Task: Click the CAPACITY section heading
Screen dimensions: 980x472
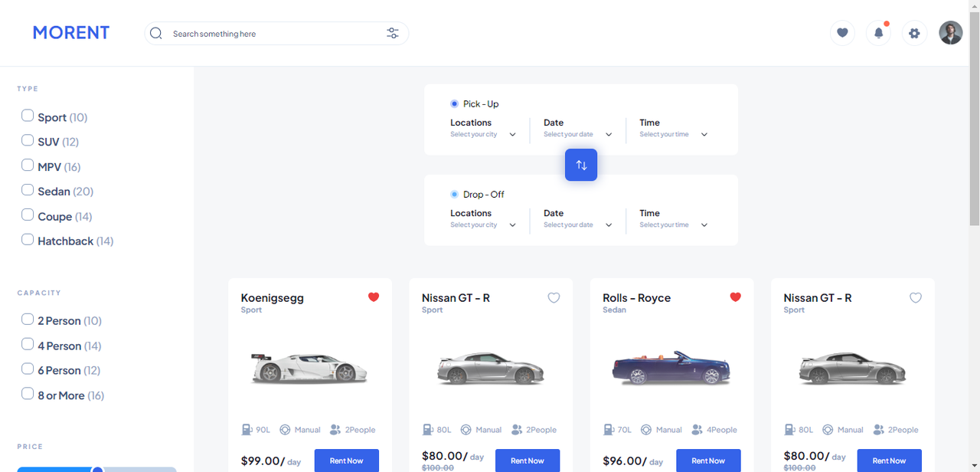Action: 39,293
